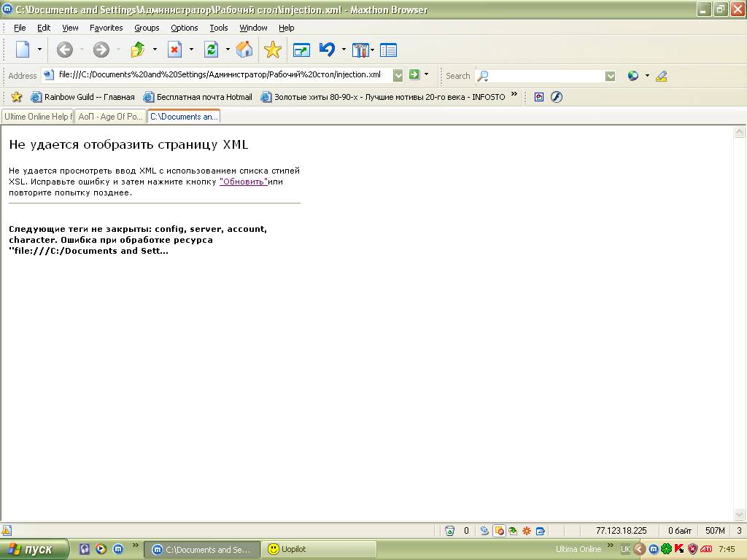Open Золотые хиты 80-90-х bookmark

pyautogui.click(x=383, y=97)
